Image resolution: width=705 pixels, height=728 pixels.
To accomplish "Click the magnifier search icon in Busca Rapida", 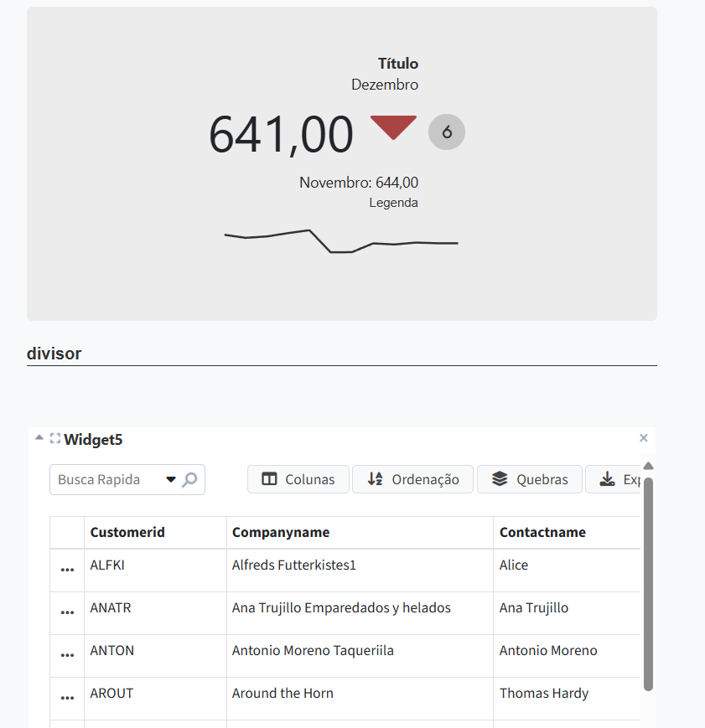I will pos(190,480).
